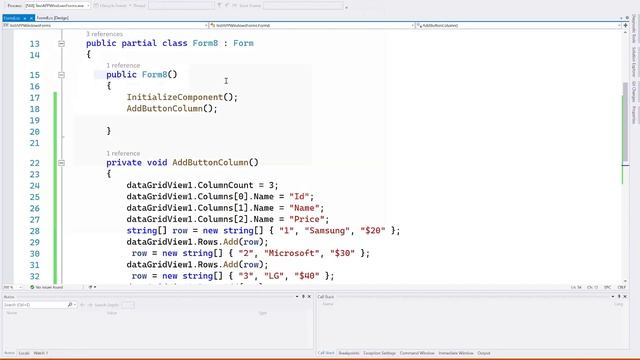
Task: Click the SPC indentation indicator
Action: coord(607,287)
